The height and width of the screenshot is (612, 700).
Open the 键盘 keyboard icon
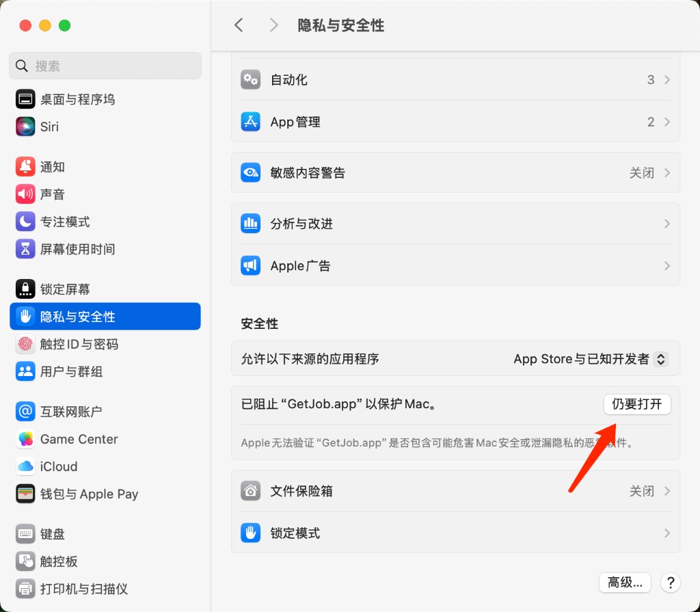[x=25, y=534]
